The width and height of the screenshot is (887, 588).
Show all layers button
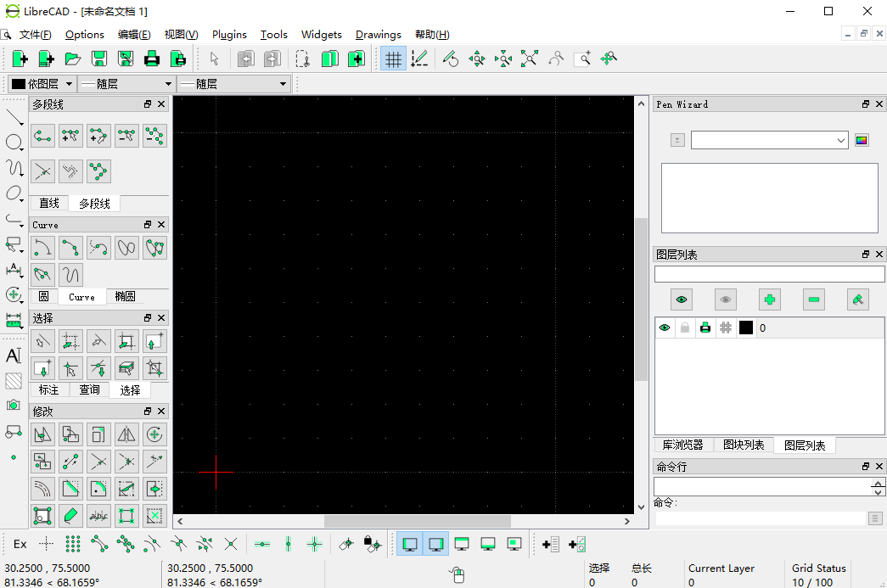point(681,300)
